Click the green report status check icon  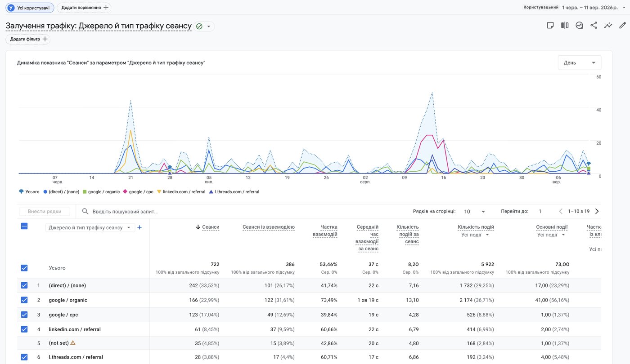(199, 27)
